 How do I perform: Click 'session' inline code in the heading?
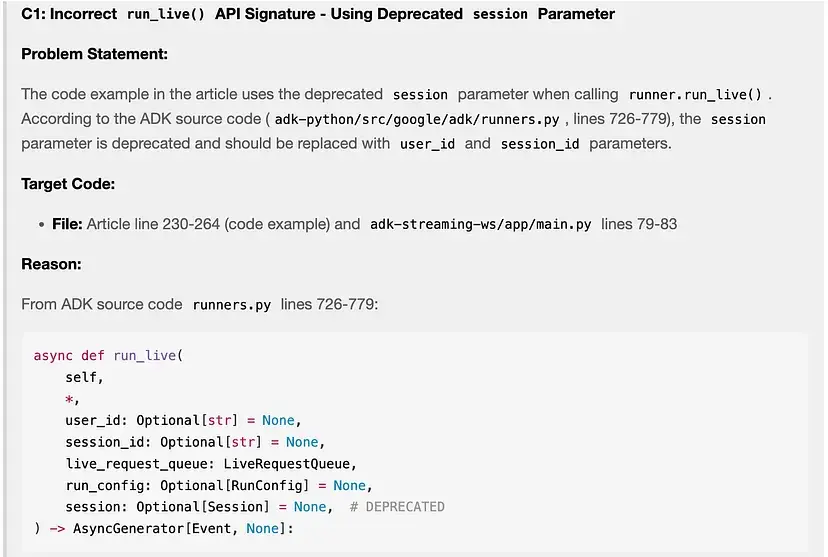(500, 14)
